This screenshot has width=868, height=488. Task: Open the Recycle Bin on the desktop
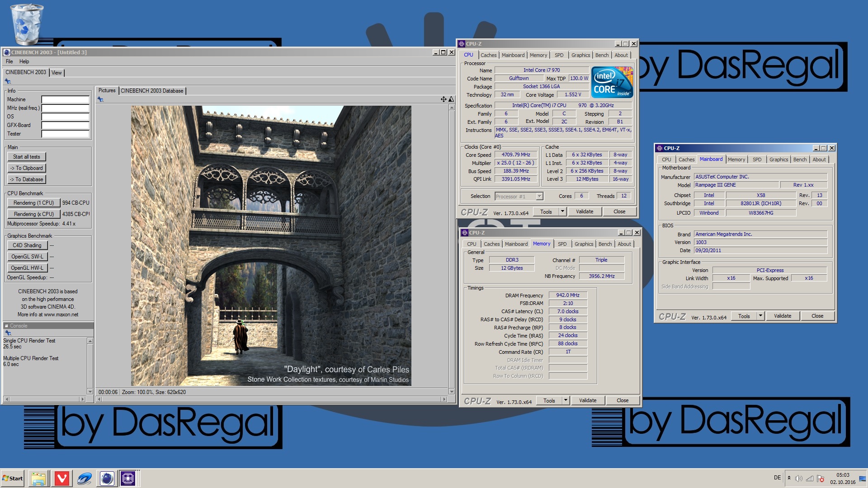[26, 24]
